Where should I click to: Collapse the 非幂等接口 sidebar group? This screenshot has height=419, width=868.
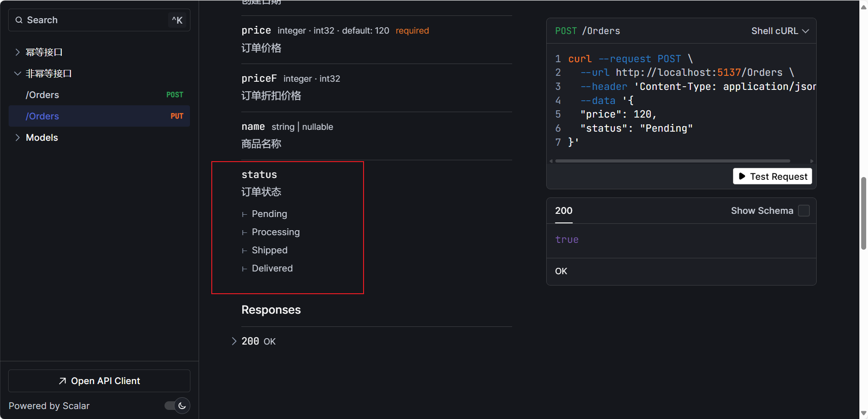[17, 74]
